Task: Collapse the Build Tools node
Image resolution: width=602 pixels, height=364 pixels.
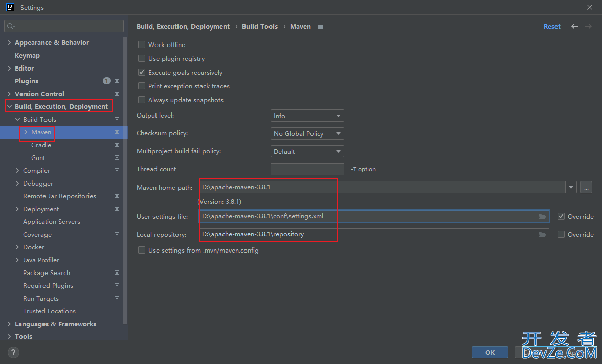Action: tap(17, 119)
